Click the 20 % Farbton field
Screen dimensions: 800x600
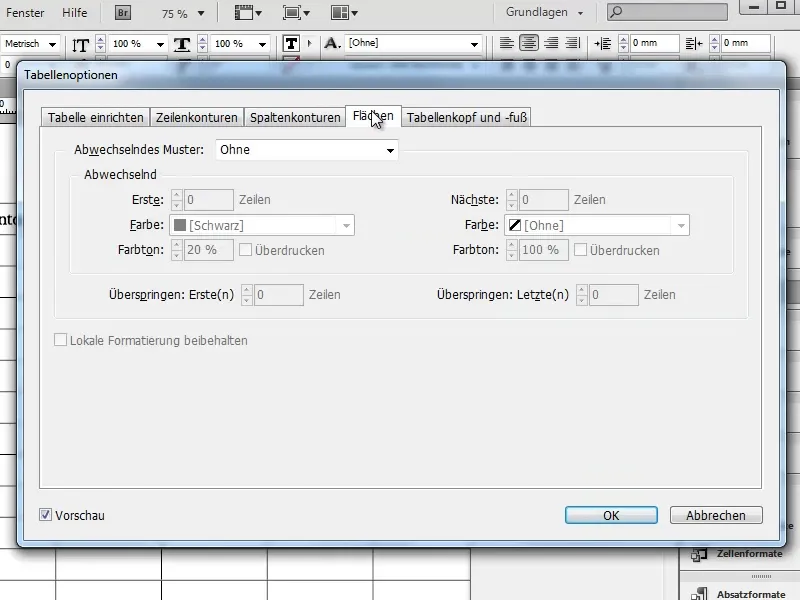(x=208, y=250)
